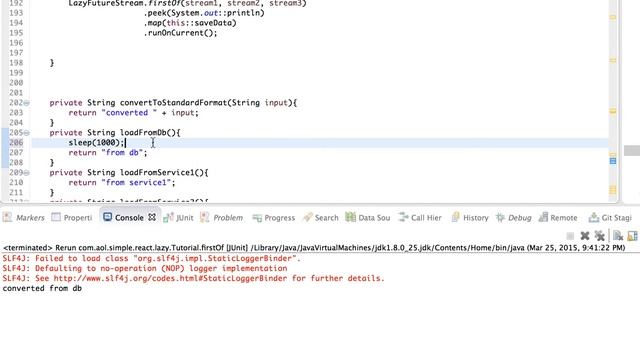
Task: Click the Terminate stop icon in Console toolbar
Action: point(570,236)
